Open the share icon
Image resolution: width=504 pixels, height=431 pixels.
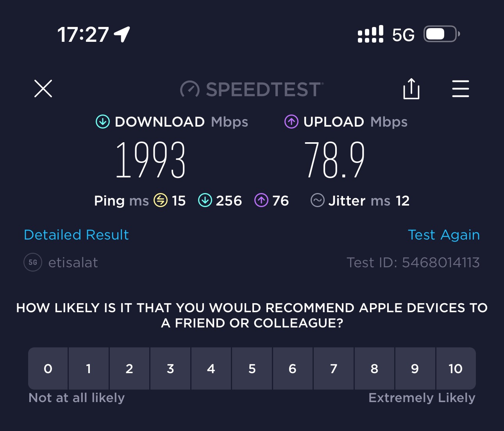tap(411, 89)
